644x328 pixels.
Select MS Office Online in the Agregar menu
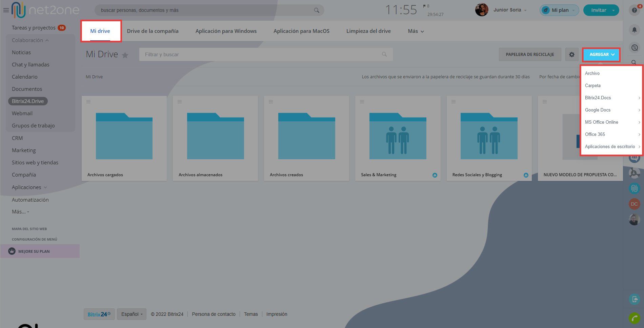[x=611, y=122]
